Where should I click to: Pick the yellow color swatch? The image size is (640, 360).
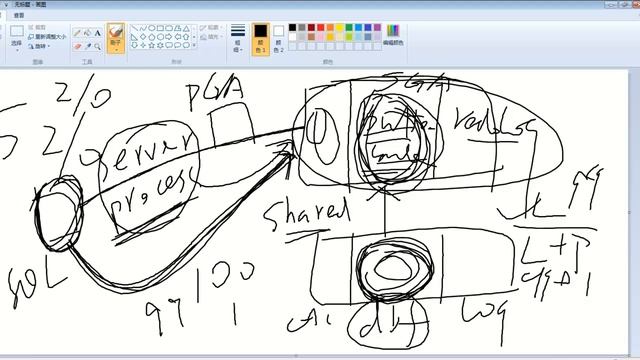(x=339, y=27)
